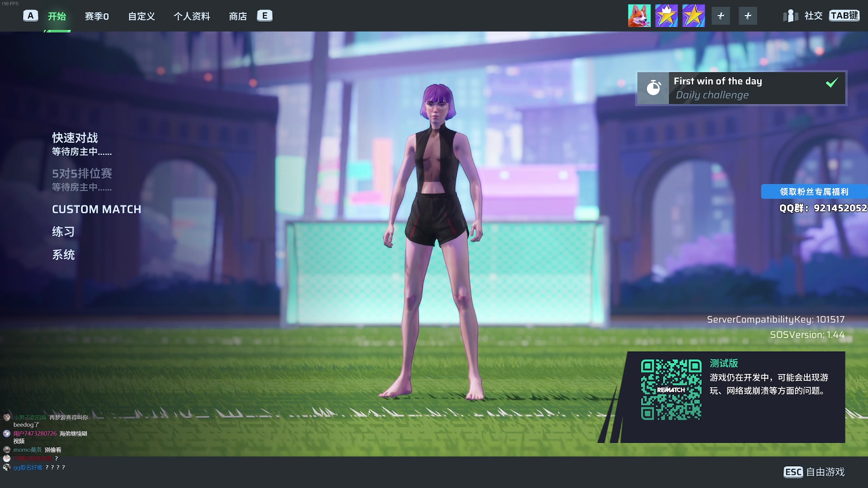868x488 pixels.
Task: Click the 190 FPS counter
Action: click(10, 4)
